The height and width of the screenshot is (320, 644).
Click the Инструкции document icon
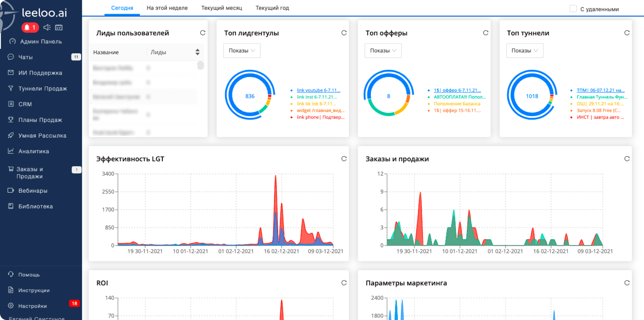coord(11,290)
